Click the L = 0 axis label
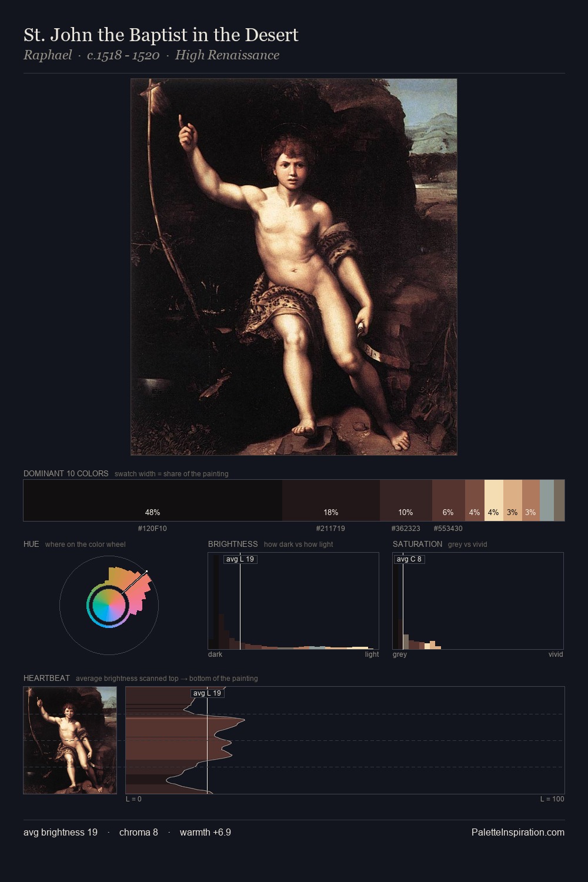Image resolution: width=588 pixels, height=882 pixels. 133,799
